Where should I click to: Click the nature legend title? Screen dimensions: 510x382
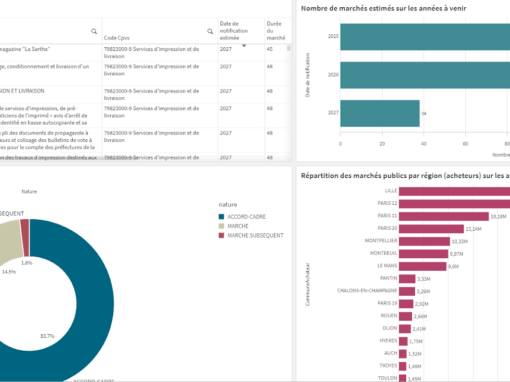[228, 204]
